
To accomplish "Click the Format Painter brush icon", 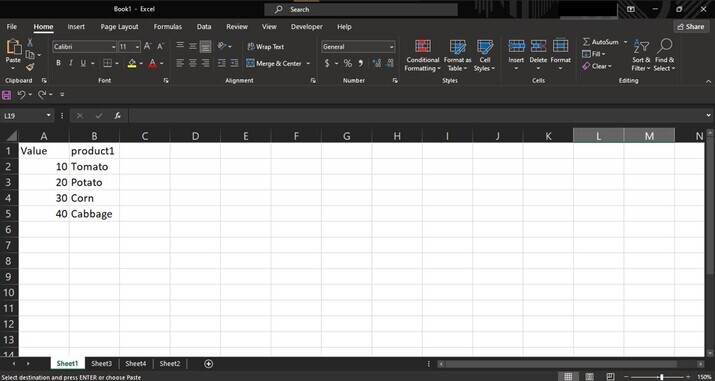I will point(30,67).
